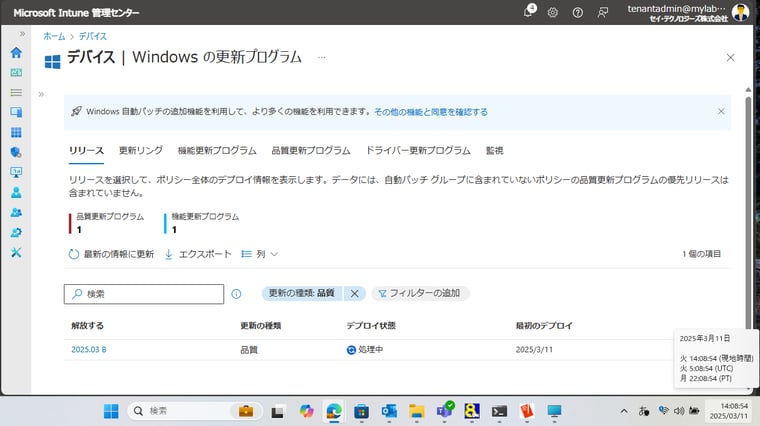Open Copilot icon on taskbar
This screenshot has height=426, width=760.
pos(306,411)
